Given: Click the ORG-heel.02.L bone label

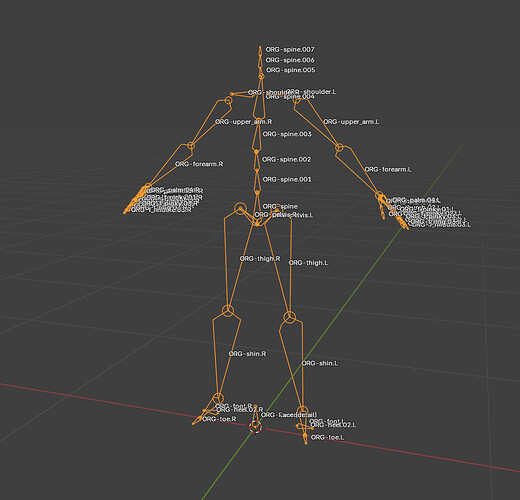Looking at the screenshot, I should pyautogui.click(x=333, y=425).
